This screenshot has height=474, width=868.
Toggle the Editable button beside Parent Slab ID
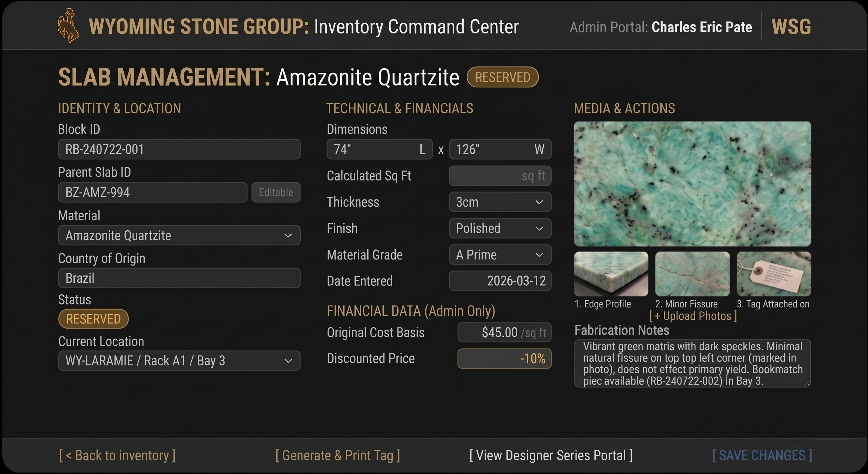click(276, 192)
